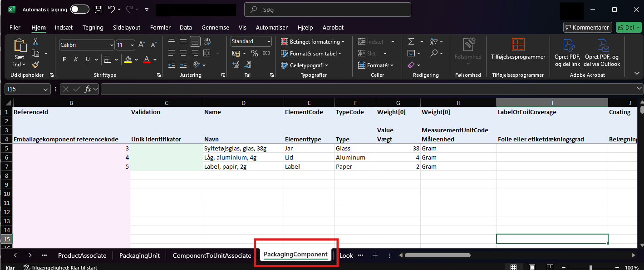Apply thousands separator (000) format
The height and width of the screenshot is (270, 644).
click(266, 53)
